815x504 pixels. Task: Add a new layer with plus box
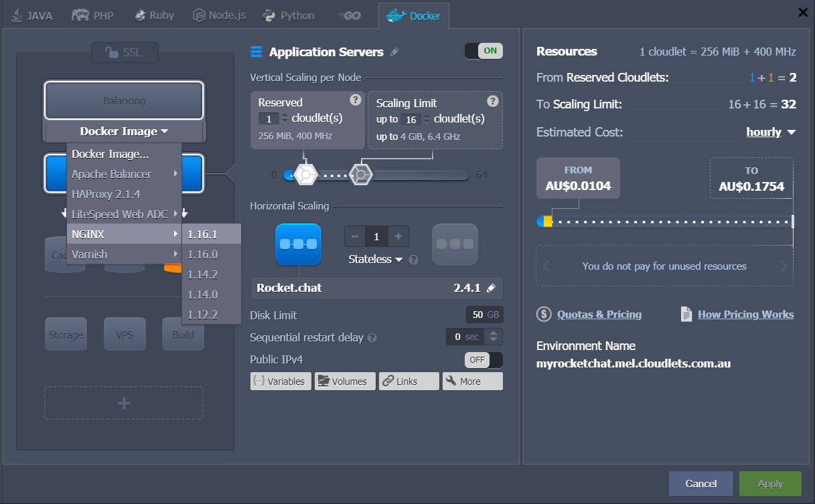(124, 403)
